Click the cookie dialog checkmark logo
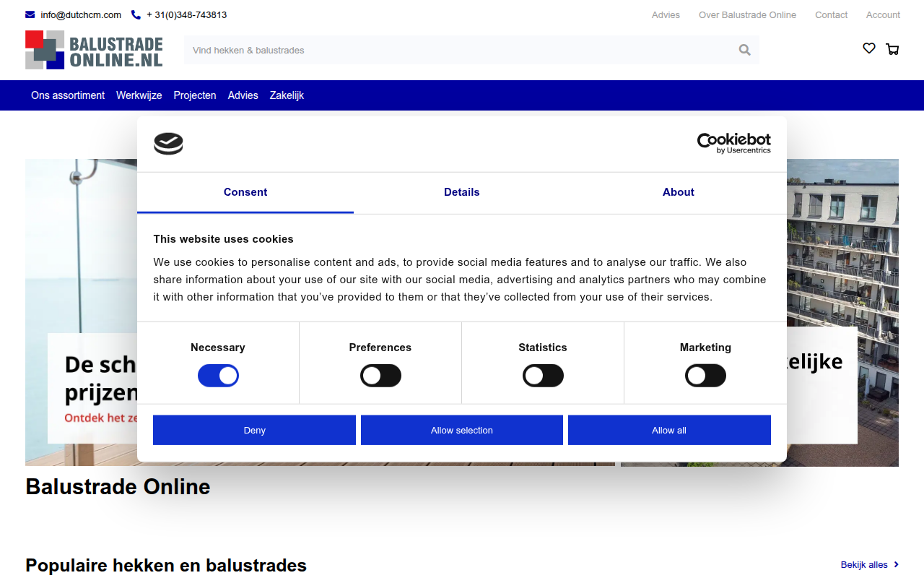Screen dimensions: 924x578 pos(168,144)
